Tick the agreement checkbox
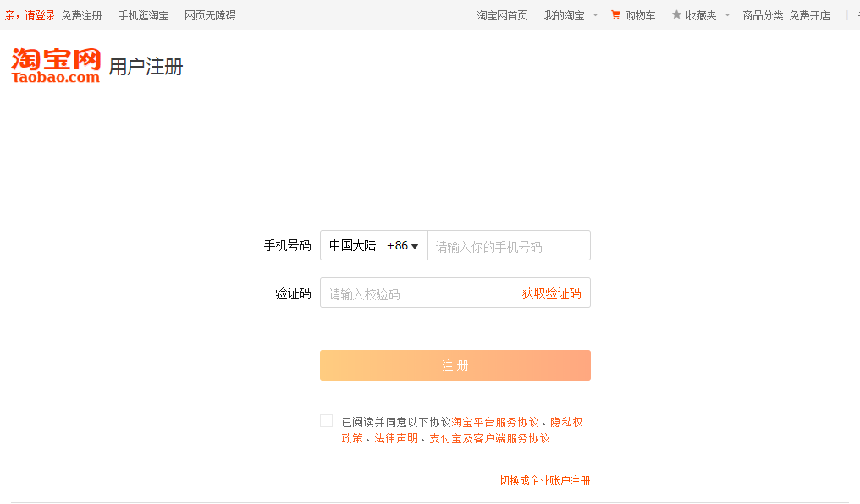Image resolution: width=860 pixels, height=504 pixels. coord(327,421)
